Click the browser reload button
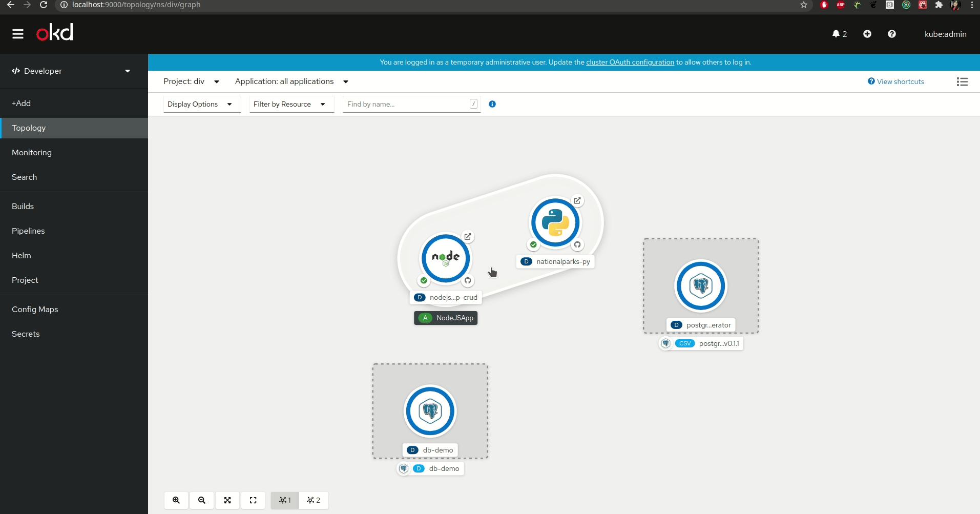 pos(44,5)
